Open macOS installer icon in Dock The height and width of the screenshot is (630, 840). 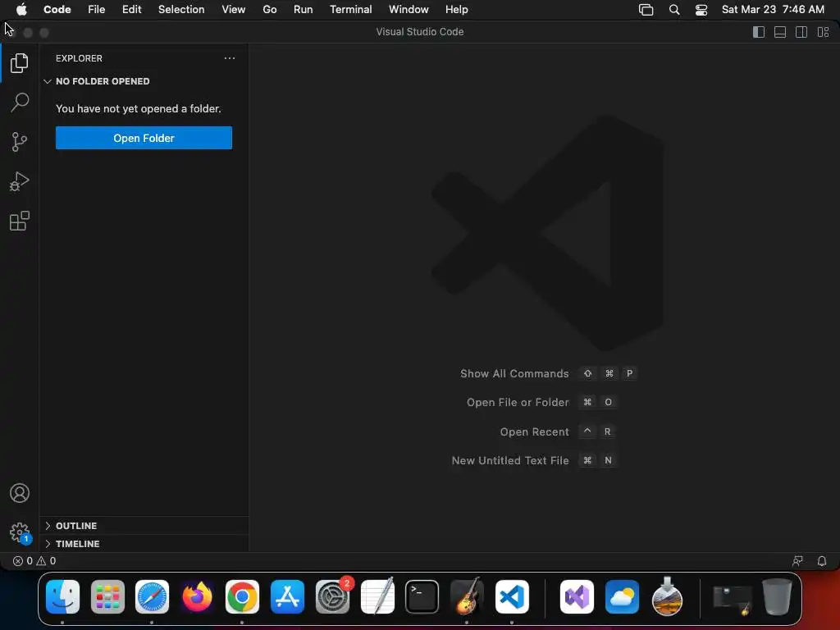667,597
